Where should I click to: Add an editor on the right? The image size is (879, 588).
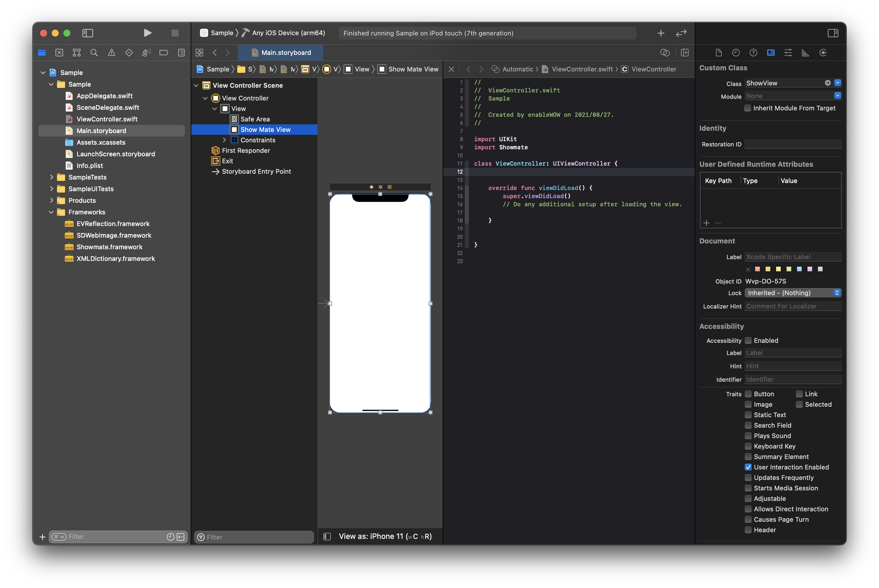[685, 53]
